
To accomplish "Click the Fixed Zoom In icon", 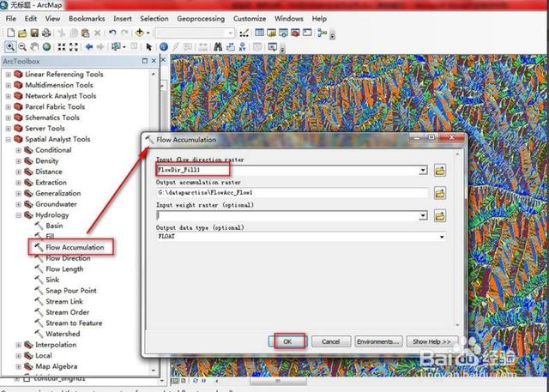I will point(62,46).
